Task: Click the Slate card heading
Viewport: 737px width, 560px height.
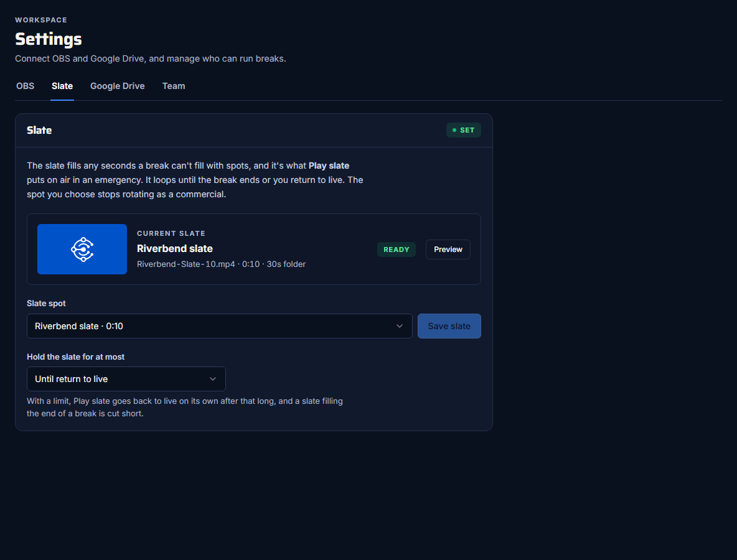Action: (39, 130)
